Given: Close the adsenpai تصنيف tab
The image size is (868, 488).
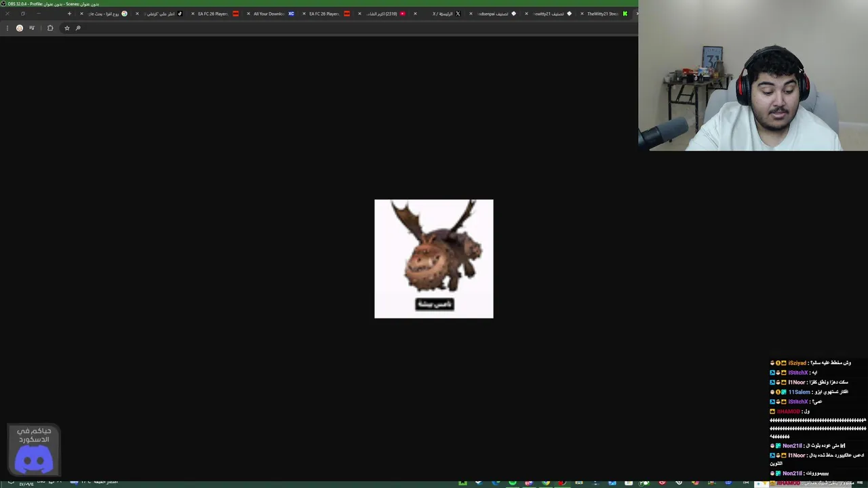Looking at the screenshot, I should click(471, 14).
